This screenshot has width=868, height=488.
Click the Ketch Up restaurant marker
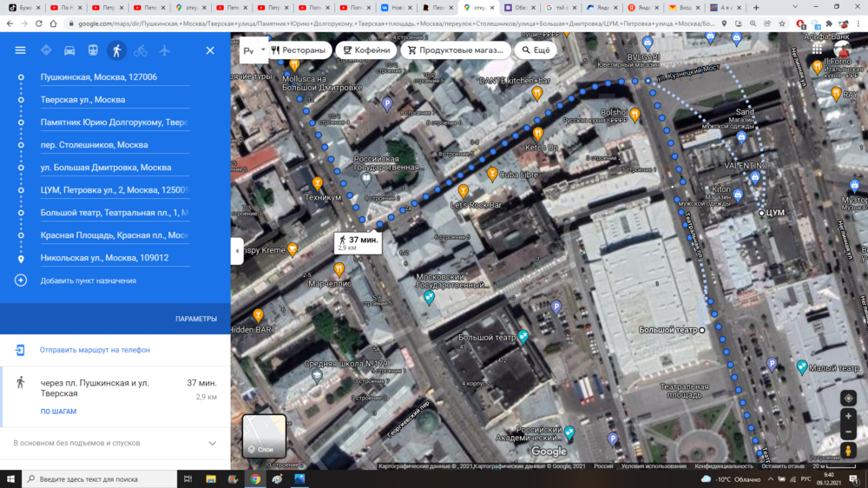click(537, 134)
